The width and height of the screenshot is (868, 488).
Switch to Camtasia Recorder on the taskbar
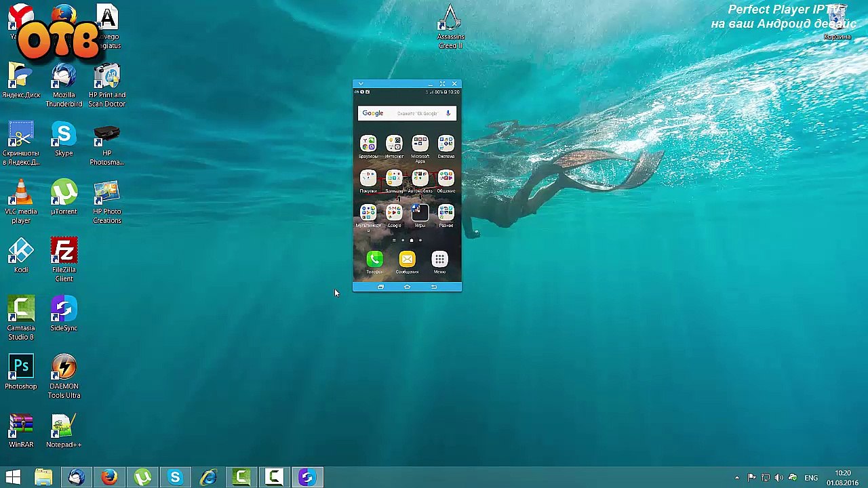[274, 477]
